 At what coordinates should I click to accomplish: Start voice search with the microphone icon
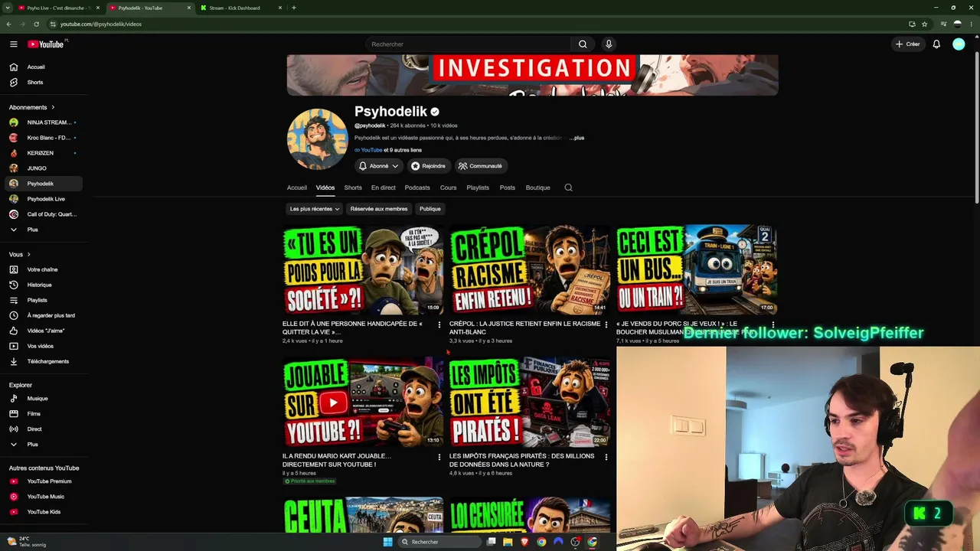pos(609,44)
